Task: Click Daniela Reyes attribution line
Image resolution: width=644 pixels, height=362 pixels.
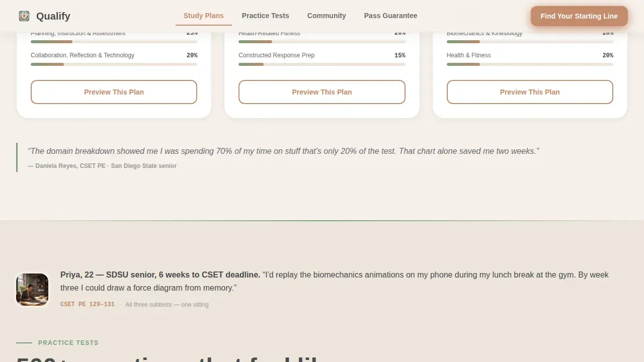Action: click(102, 166)
